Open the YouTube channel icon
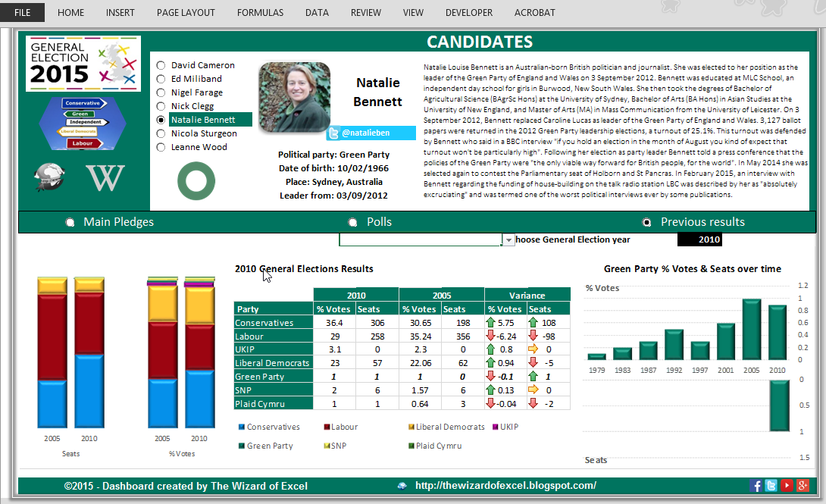The width and height of the screenshot is (826, 504). pyautogui.click(x=786, y=486)
